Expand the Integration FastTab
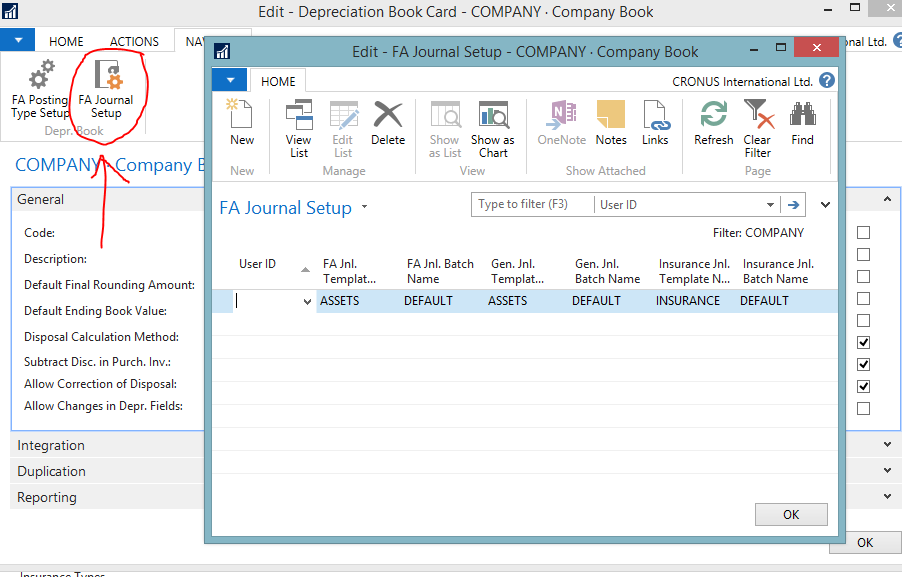 886,444
